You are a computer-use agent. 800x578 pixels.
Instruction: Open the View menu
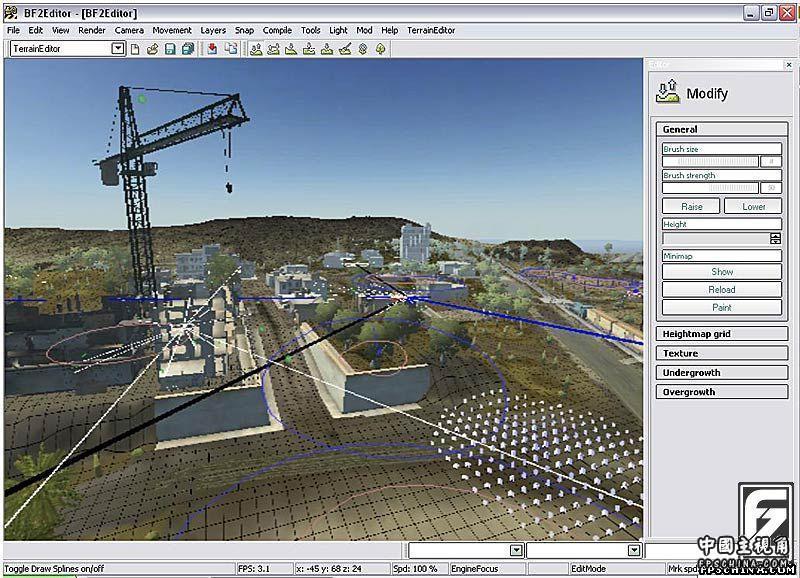[61, 30]
